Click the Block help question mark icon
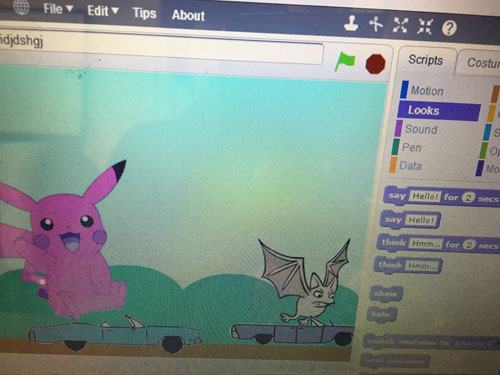The height and width of the screenshot is (375, 500). click(x=449, y=28)
